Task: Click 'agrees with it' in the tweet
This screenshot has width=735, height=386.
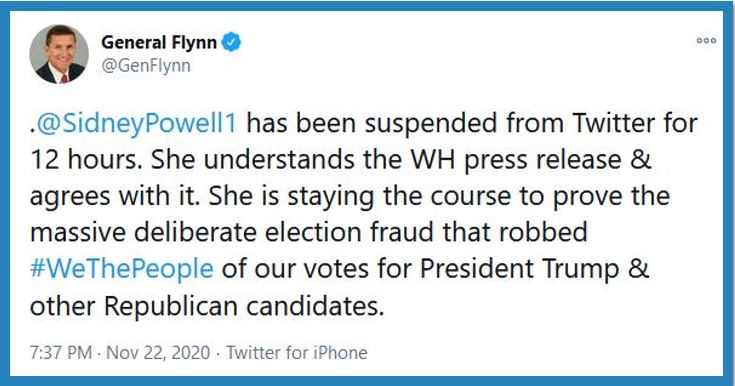Action: (x=114, y=196)
